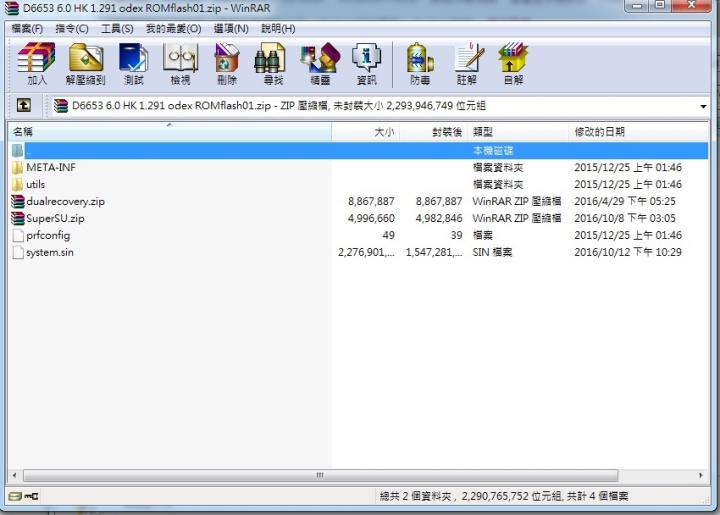The image size is (720, 515).
Task: Click the status bar totals text
Action: point(504,496)
